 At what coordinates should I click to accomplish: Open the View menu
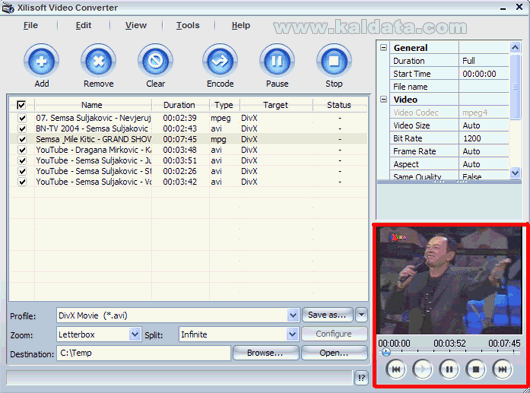(x=136, y=25)
